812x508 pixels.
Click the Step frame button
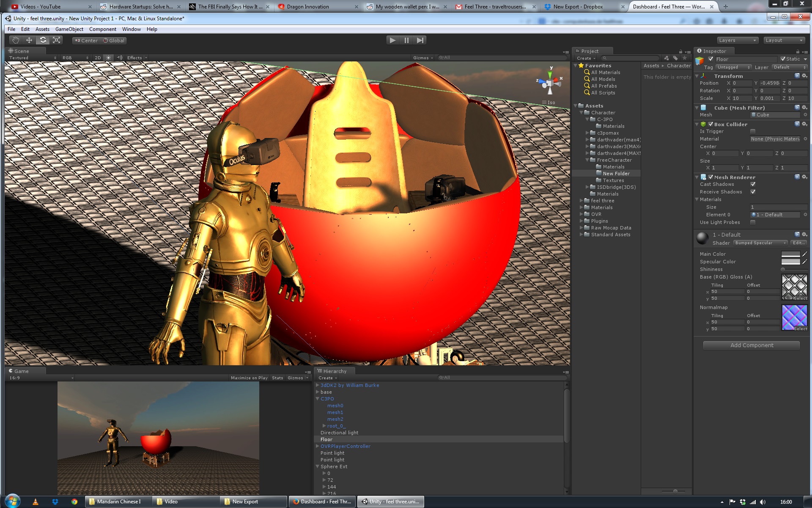pos(420,40)
